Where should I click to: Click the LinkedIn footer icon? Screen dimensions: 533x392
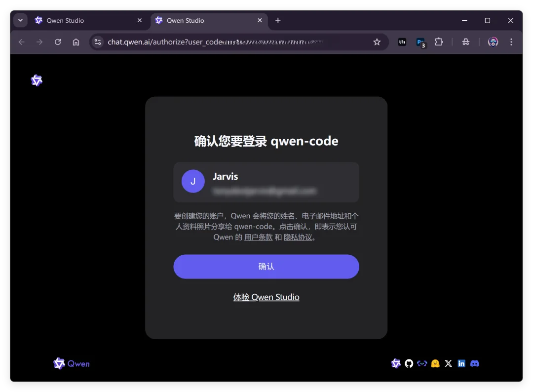coord(461,363)
